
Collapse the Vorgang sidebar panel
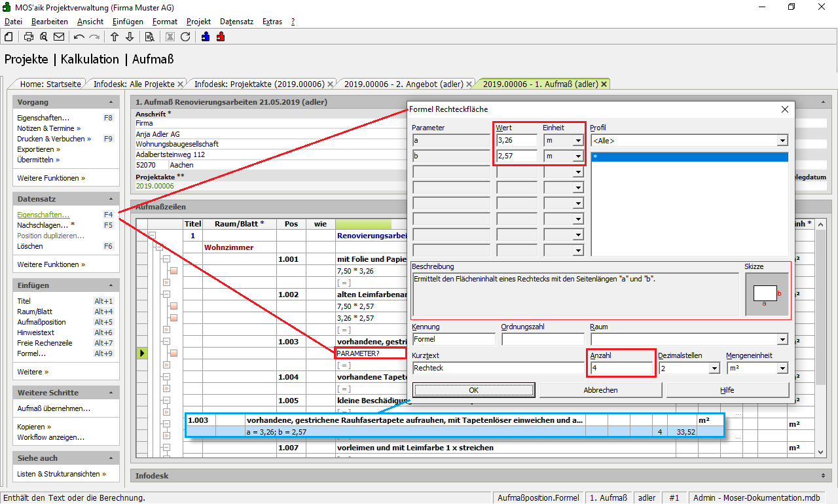point(111,102)
